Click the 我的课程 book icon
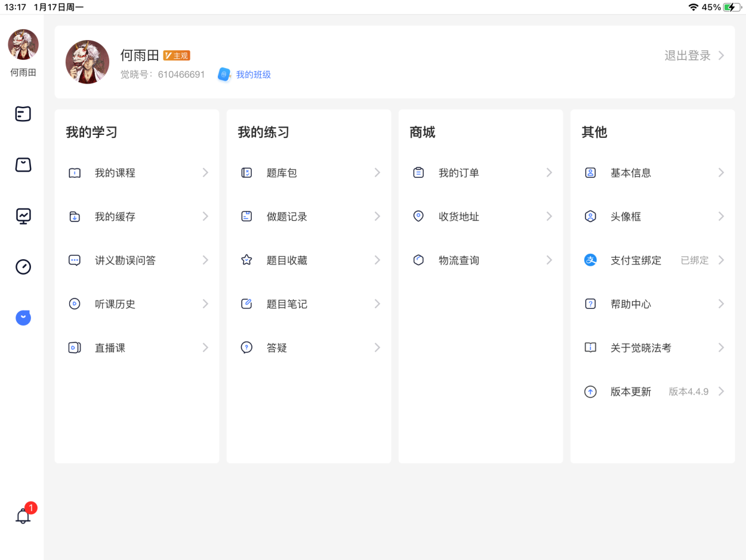Image resolution: width=746 pixels, height=560 pixels. (x=75, y=173)
